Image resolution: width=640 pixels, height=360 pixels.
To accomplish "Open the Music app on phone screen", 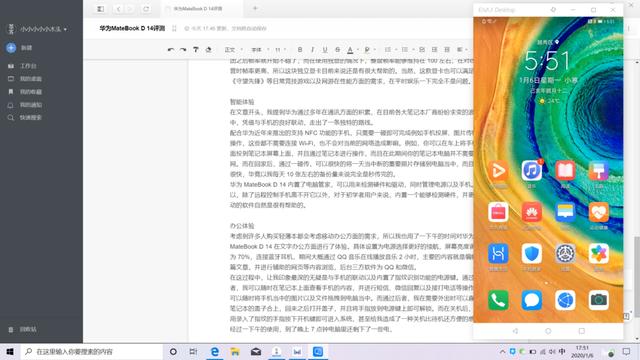I will click(531, 171).
